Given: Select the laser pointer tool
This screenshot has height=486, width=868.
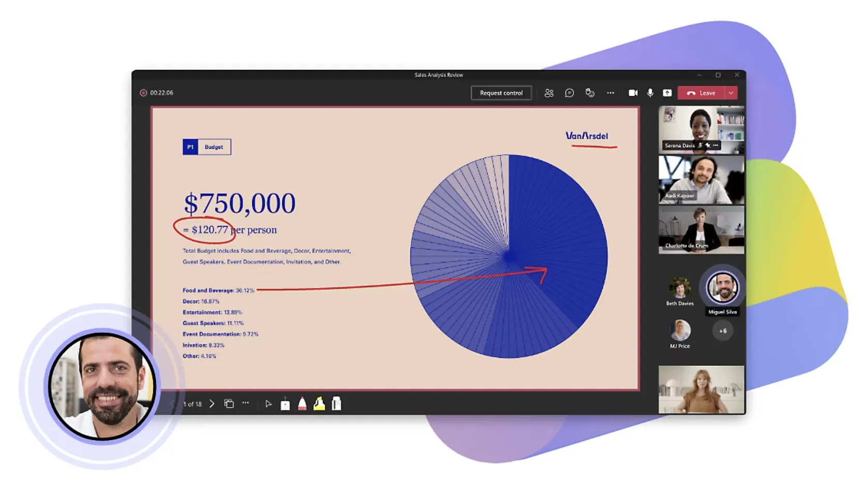Looking at the screenshot, I should coord(285,404).
